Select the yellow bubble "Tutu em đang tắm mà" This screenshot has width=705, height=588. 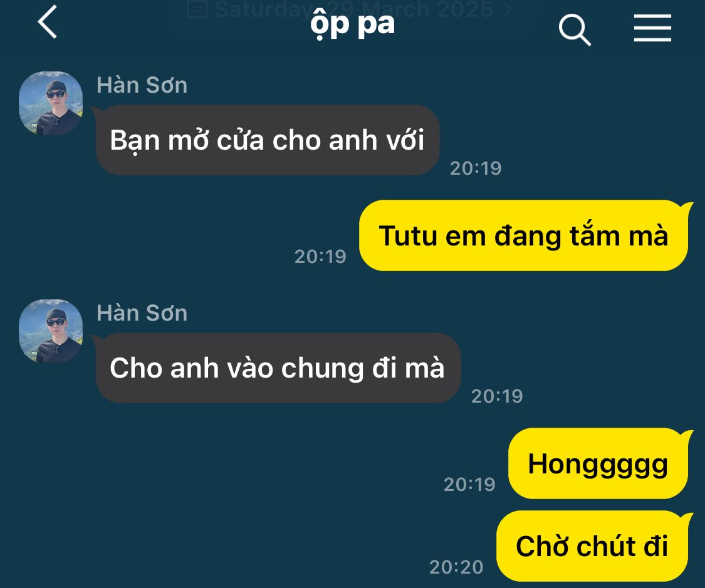[x=524, y=235]
